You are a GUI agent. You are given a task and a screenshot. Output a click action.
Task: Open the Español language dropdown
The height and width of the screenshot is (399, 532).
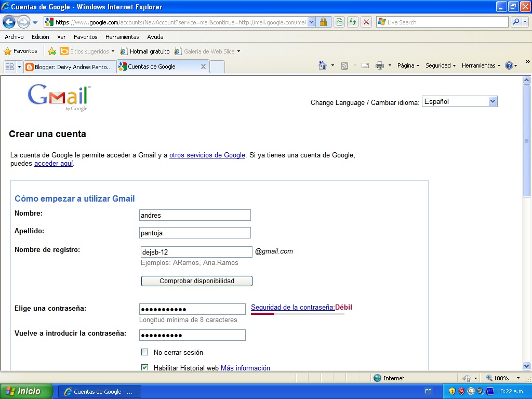coord(459,101)
